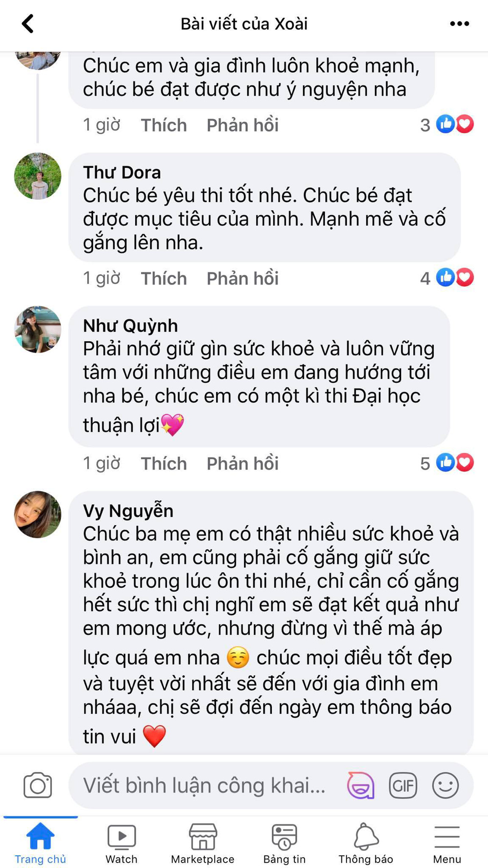Switch to the Watch tab
The width and height of the screenshot is (488, 868).
pyautogui.click(x=122, y=843)
